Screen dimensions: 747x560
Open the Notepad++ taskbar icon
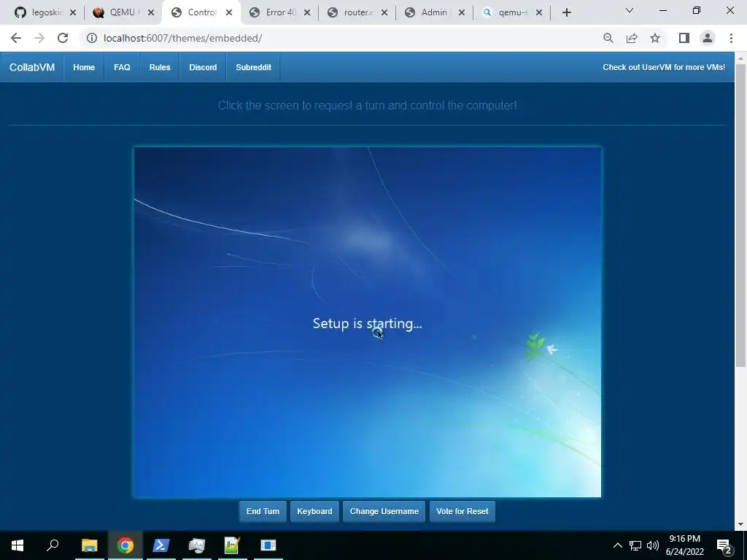[x=232, y=545]
